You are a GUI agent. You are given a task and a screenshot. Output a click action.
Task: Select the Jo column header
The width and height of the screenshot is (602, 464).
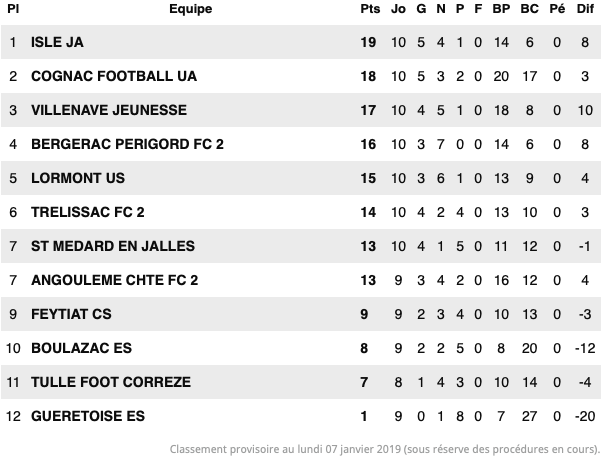pos(398,9)
